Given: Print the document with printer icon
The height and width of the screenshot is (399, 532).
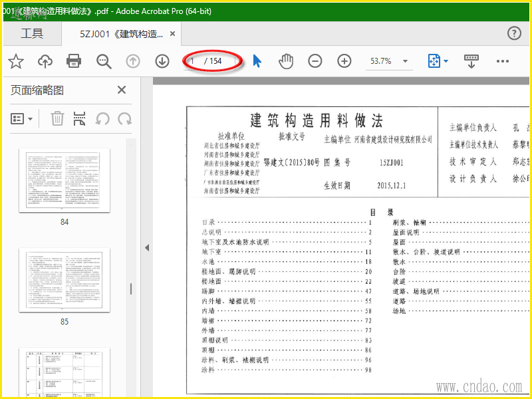Looking at the screenshot, I should 74,61.
